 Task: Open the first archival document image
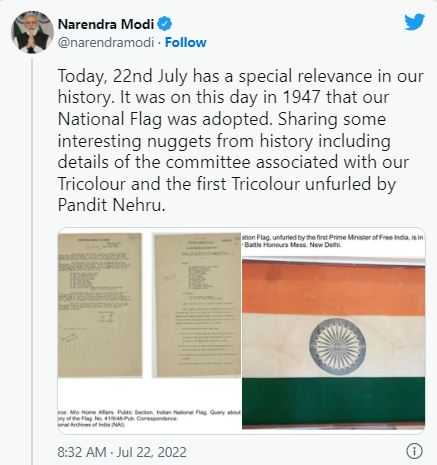pos(100,305)
